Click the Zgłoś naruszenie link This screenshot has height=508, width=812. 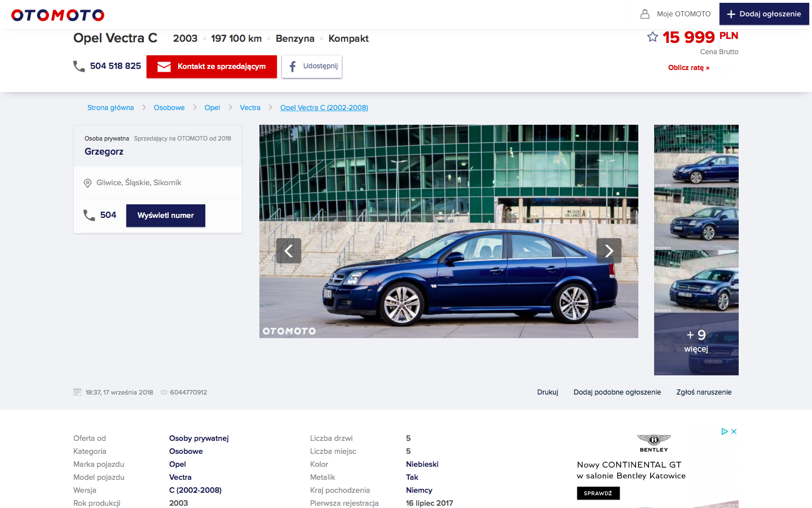tap(704, 392)
